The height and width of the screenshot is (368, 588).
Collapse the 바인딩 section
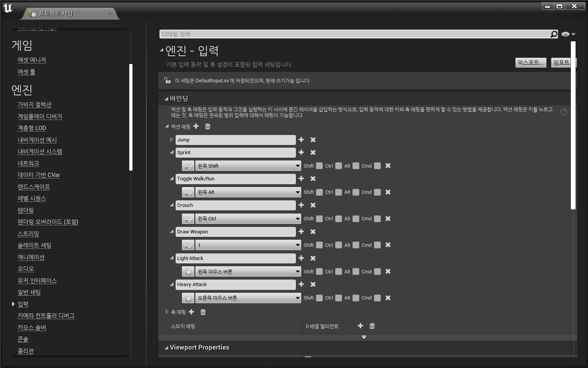[x=166, y=99]
